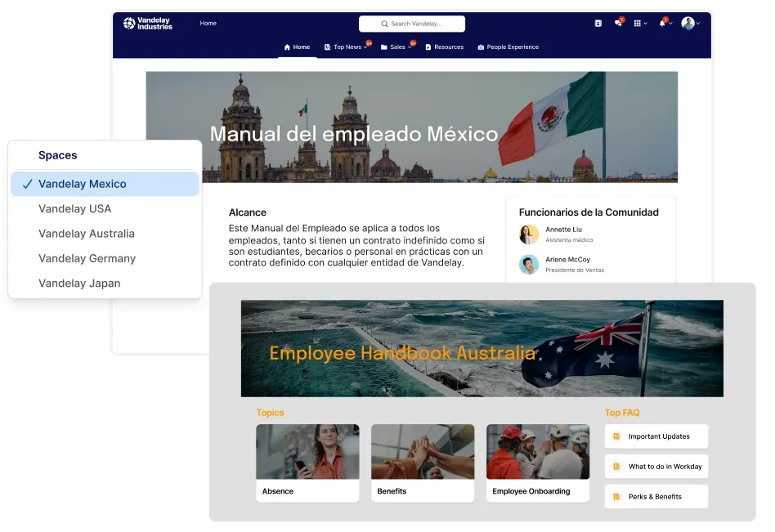
Task: Open the Top News chevron dropdown
Action: [365, 47]
